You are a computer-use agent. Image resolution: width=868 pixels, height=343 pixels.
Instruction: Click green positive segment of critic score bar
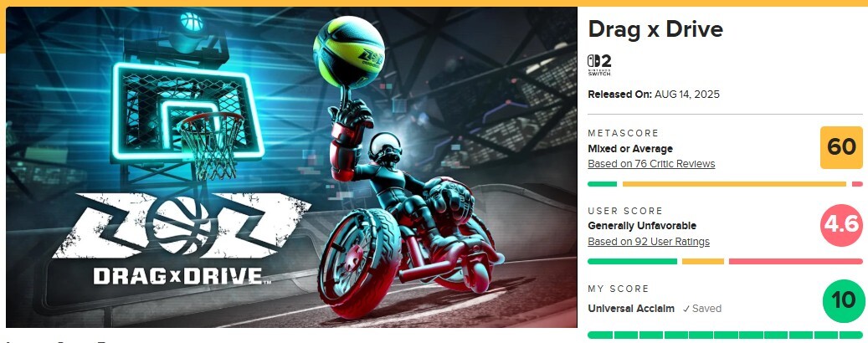click(x=603, y=184)
